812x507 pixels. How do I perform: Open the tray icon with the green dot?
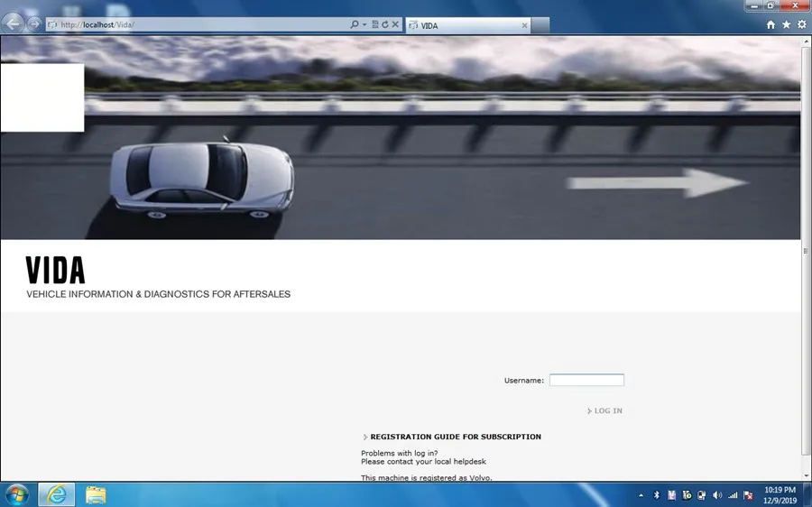687,495
